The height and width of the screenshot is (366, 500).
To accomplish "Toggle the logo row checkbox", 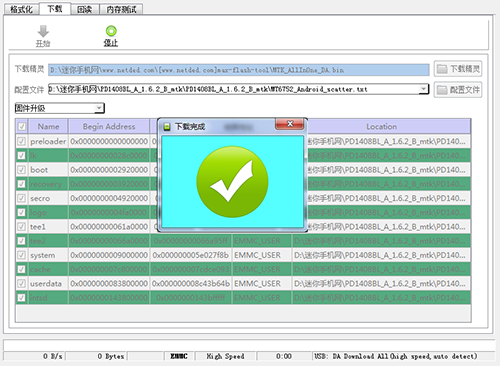I will 22,212.
